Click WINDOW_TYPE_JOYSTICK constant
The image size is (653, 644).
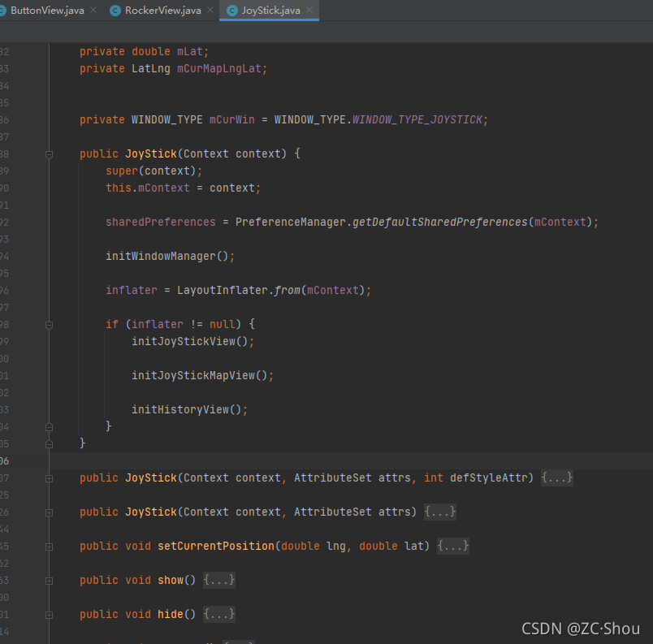[417, 120]
